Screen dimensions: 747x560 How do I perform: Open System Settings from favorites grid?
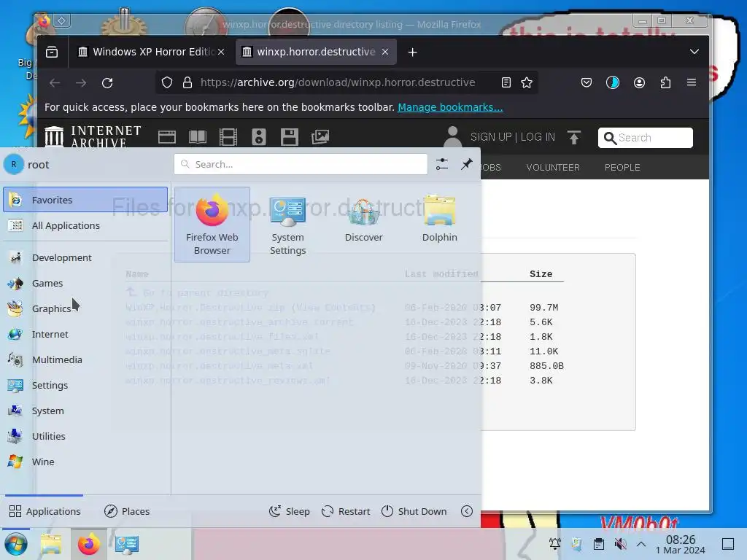coord(287,225)
